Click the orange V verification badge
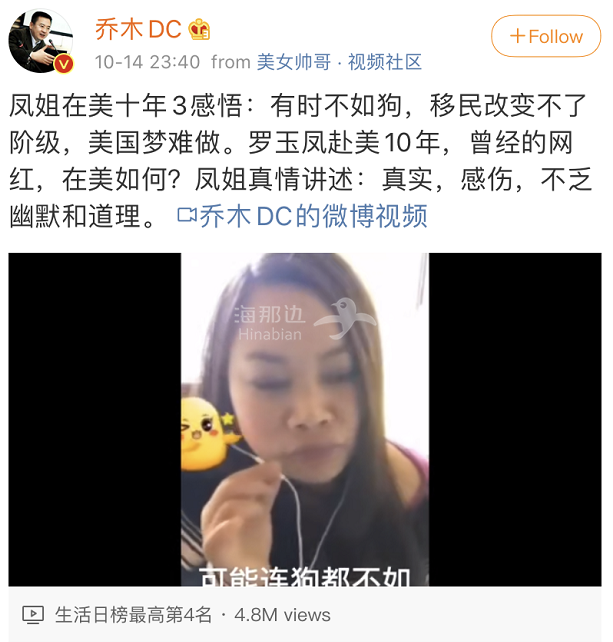This screenshot has width=613, height=642. [x=64, y=64]
